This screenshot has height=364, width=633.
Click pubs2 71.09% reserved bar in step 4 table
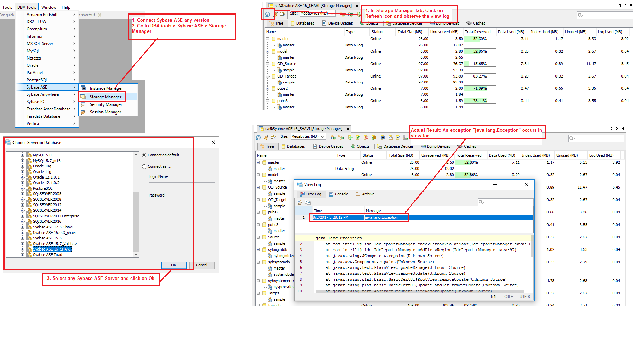(480, 89)
